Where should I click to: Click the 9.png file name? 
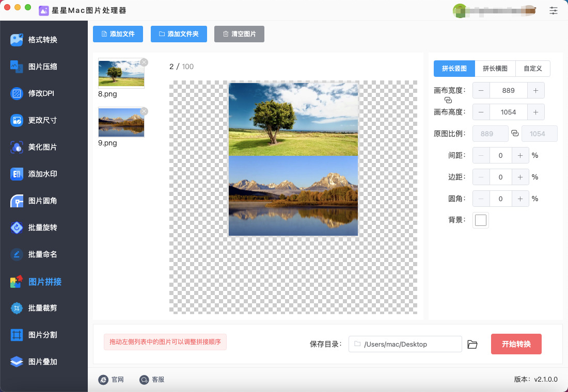tap(107, 143)
